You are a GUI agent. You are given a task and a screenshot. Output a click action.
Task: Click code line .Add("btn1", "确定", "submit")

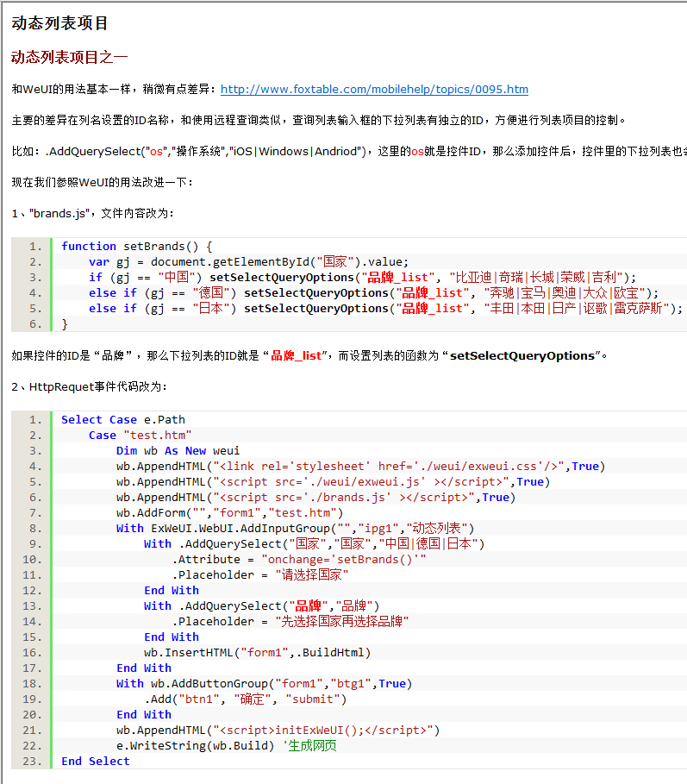tap(246, 699)
